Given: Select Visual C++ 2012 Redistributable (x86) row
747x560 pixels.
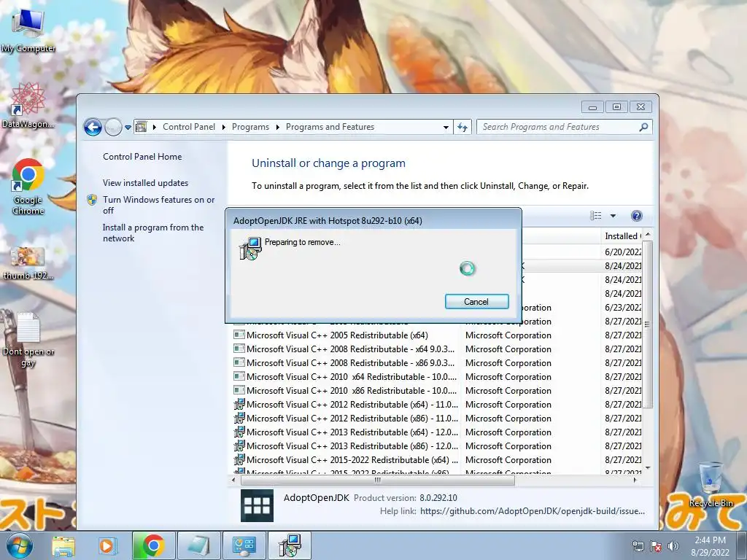Looking at the screenshot, I should pyautogui.click(x=438, y=418).
